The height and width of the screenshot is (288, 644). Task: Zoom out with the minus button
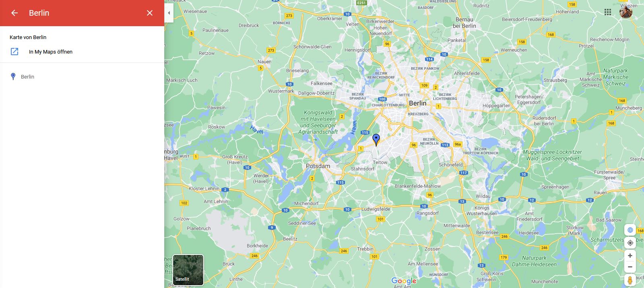tap(630, 267)
